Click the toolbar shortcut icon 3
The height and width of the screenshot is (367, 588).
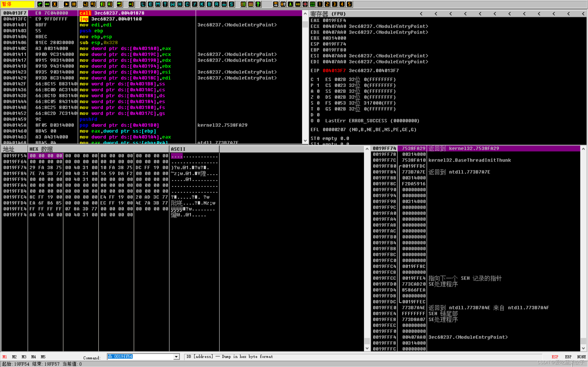(x=335, y=4)
